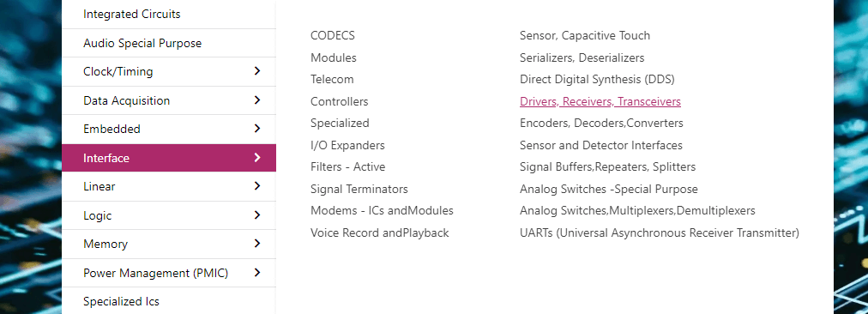Open Voice Record andPlayback link
This screenshot has width=868, height=314.
380,233
